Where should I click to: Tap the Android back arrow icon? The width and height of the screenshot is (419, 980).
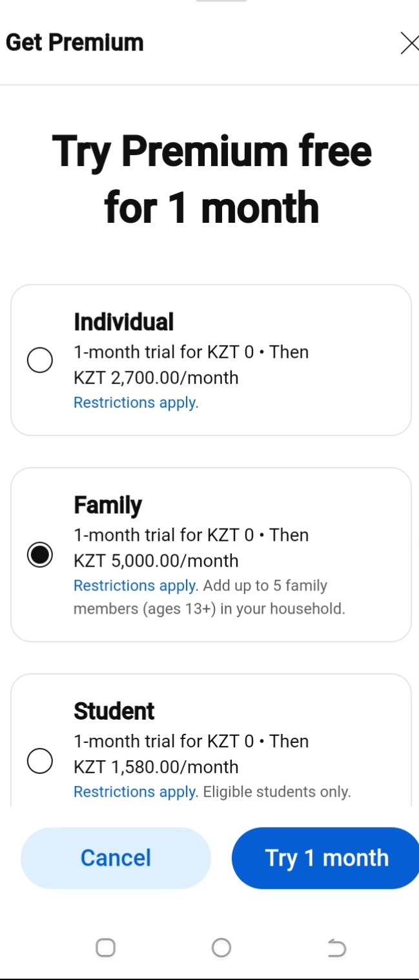(x=337, y=948)
